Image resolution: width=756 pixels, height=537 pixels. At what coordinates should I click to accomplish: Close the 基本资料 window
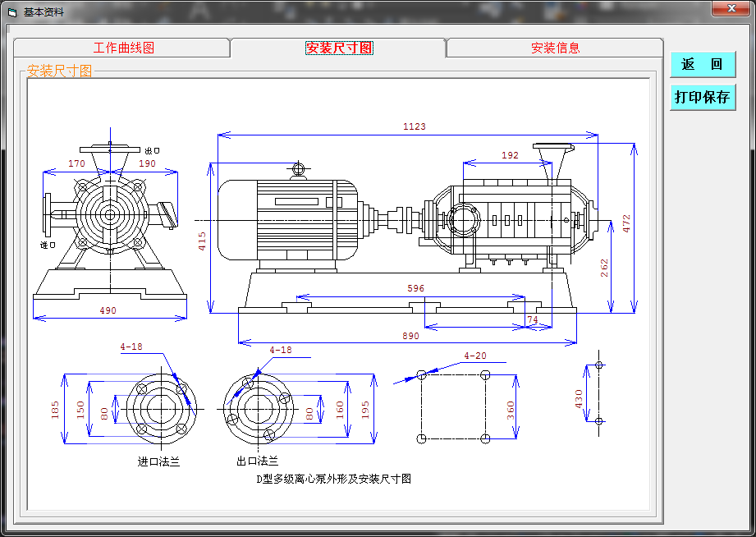click(731, 8)
